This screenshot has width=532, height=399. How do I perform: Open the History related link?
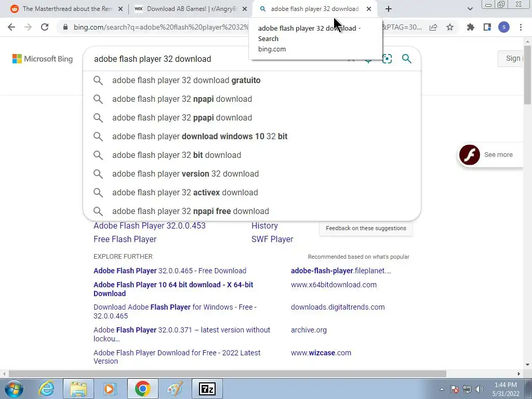pyautogui.click(x=264, y=225)
